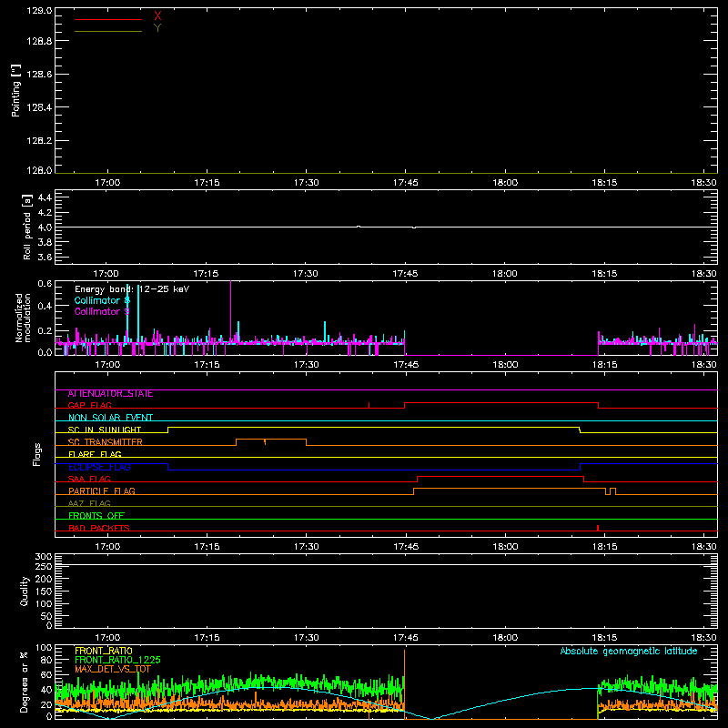Click the tall orange MAX_DET_VS_TOT spike at 17:45
Image resolution: width=728 pixels, height=728 pixels.
pyautogui.click(x=404, y=682)
